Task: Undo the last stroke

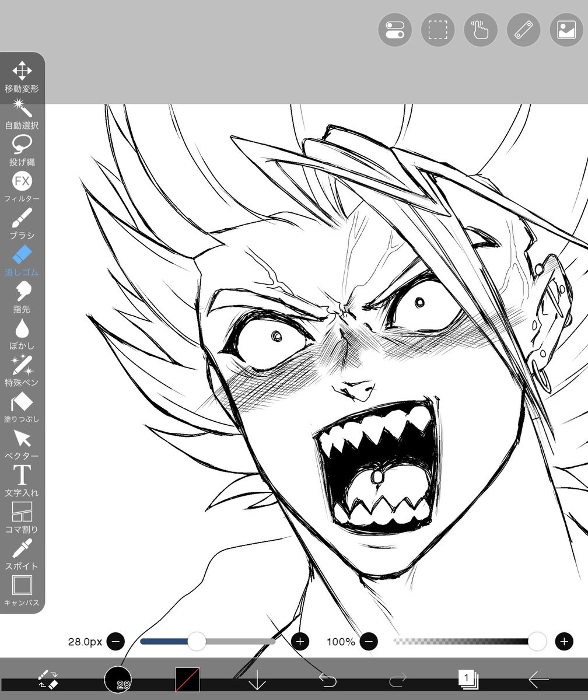Action: 328,680
